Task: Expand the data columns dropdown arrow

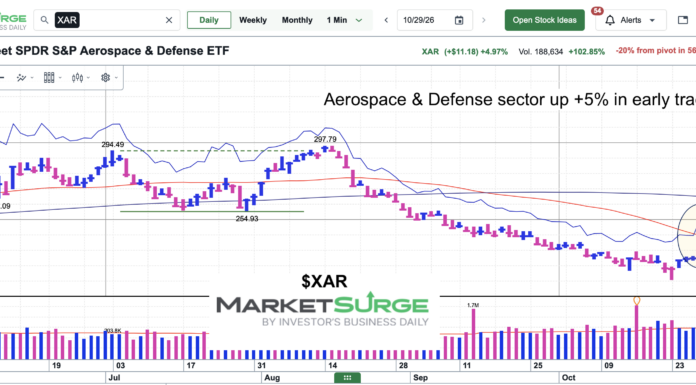Action: tap(60, 78)
